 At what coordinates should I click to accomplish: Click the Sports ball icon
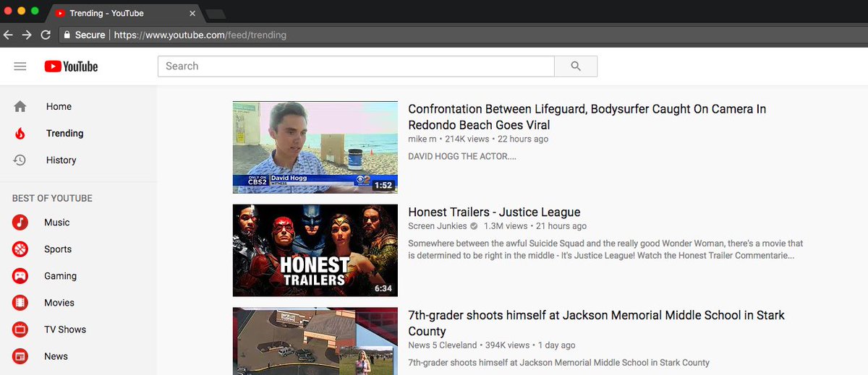(20, 249)
